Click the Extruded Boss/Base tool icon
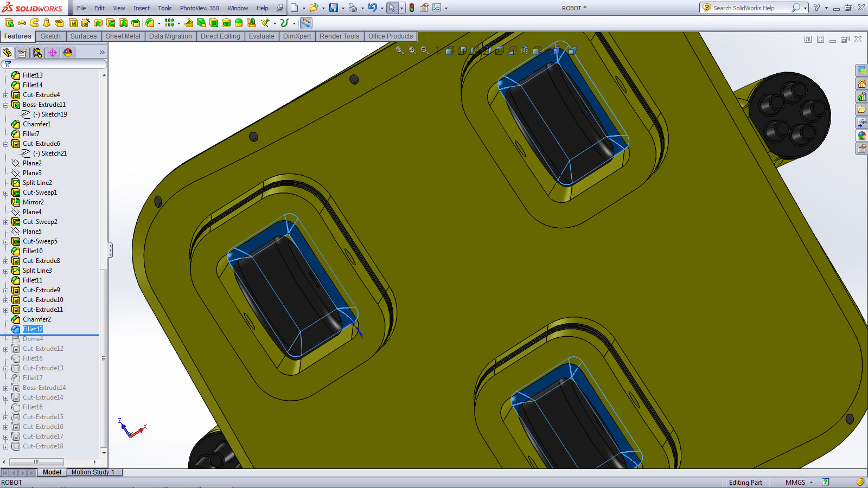 (9, 23)
